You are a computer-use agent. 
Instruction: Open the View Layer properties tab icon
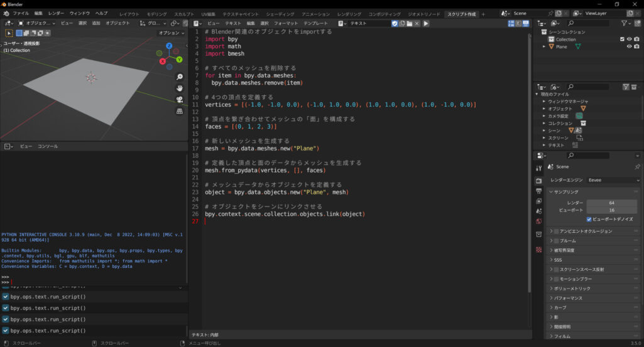539,201
